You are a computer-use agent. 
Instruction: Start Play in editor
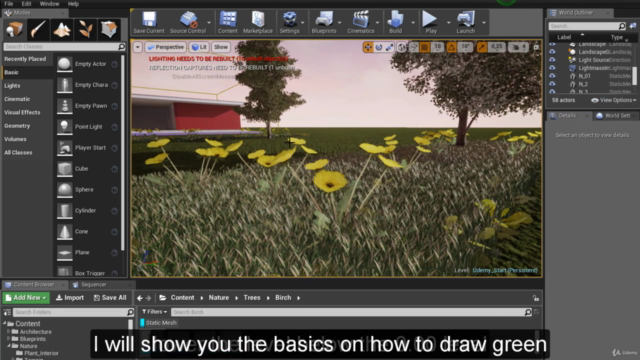(431, 22)
